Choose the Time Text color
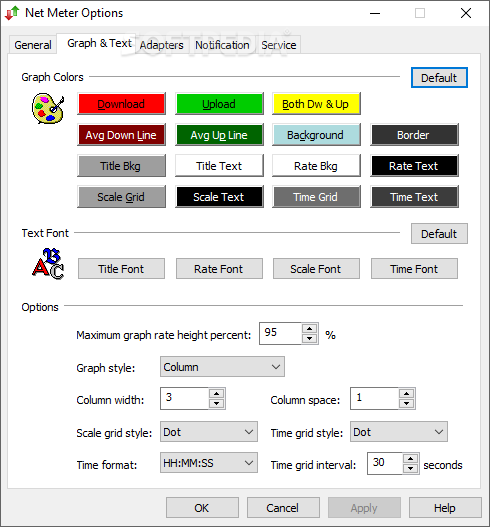The height and width of the screenshot is (527, 490). coord(414,197)
